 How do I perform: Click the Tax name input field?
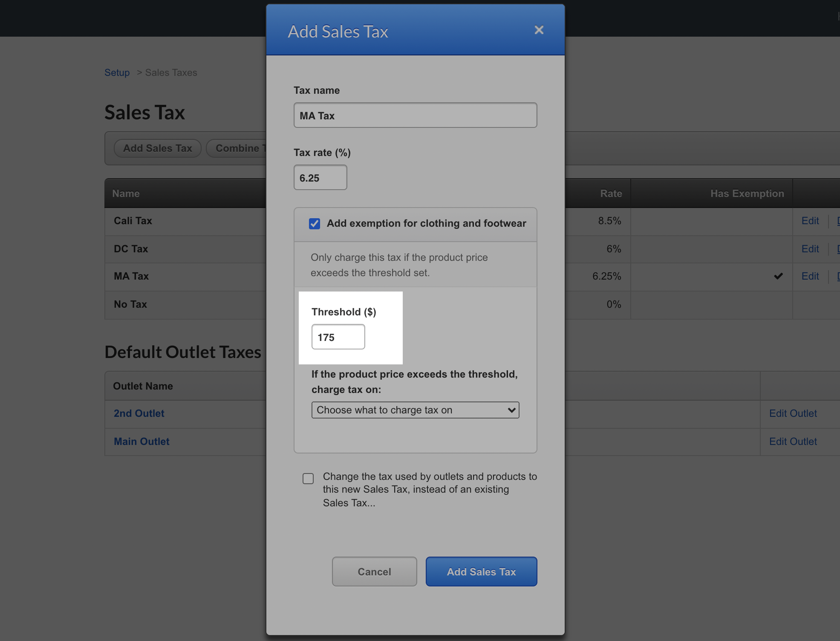tap(415, 115)
